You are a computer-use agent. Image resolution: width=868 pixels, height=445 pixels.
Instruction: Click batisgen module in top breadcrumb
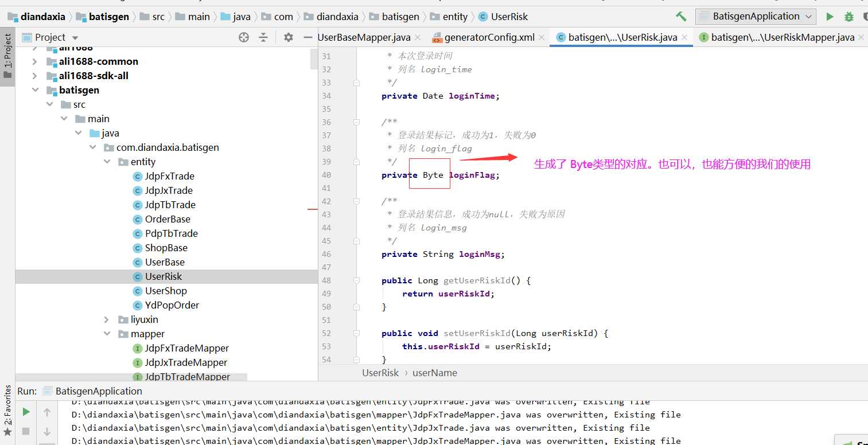point(109,17)
